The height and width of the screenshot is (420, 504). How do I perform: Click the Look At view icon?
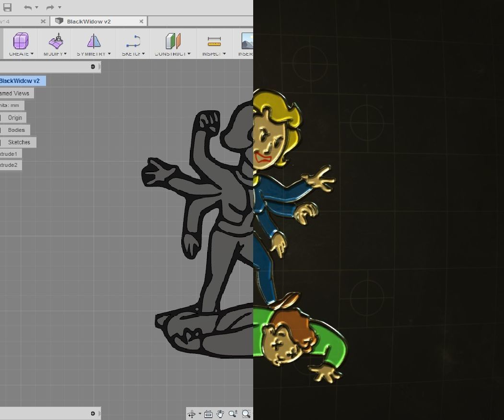click(x=208, y=413)
